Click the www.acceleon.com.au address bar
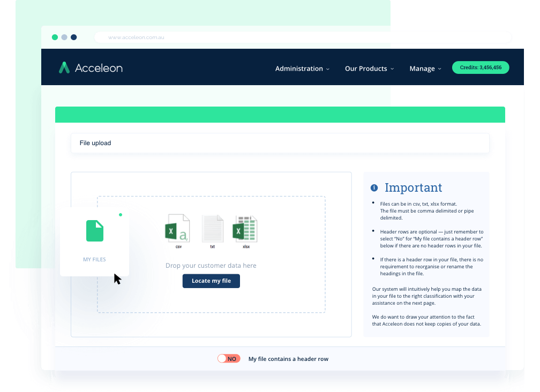 [x=303, y=37]
